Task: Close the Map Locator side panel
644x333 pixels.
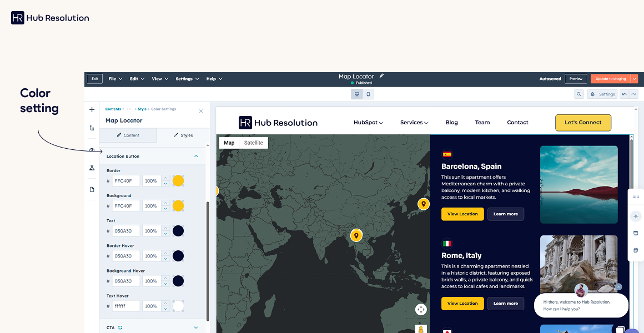Action: point(201,111)
